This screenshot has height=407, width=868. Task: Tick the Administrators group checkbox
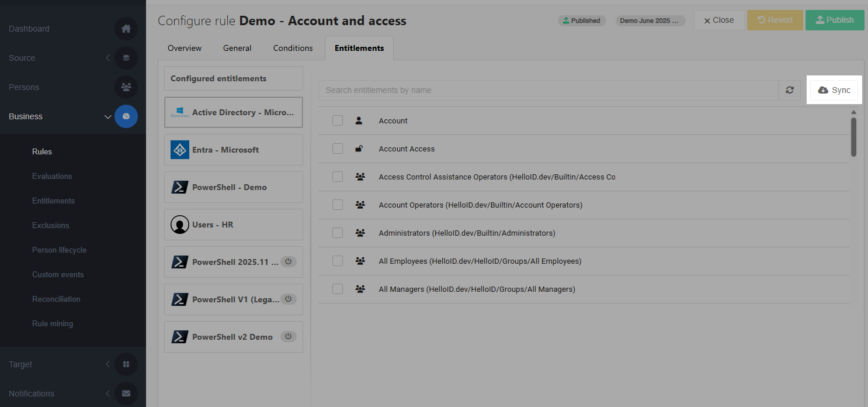pyautogui.click(x=338, y=233)
